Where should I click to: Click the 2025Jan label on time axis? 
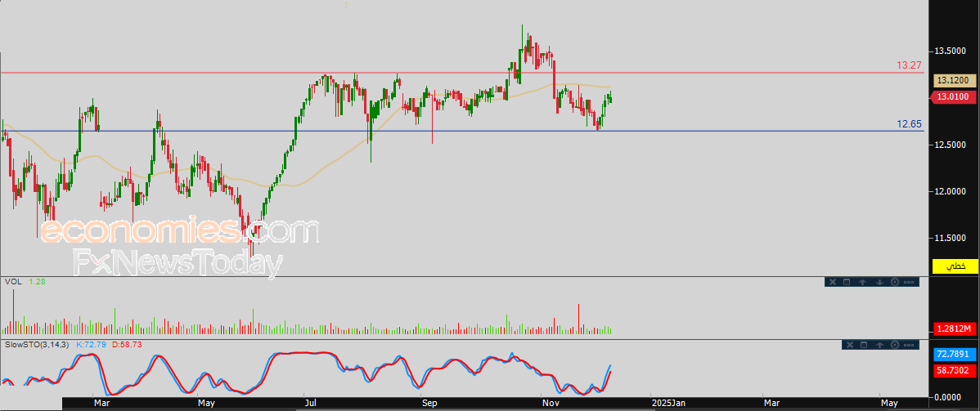coord(669,404)
